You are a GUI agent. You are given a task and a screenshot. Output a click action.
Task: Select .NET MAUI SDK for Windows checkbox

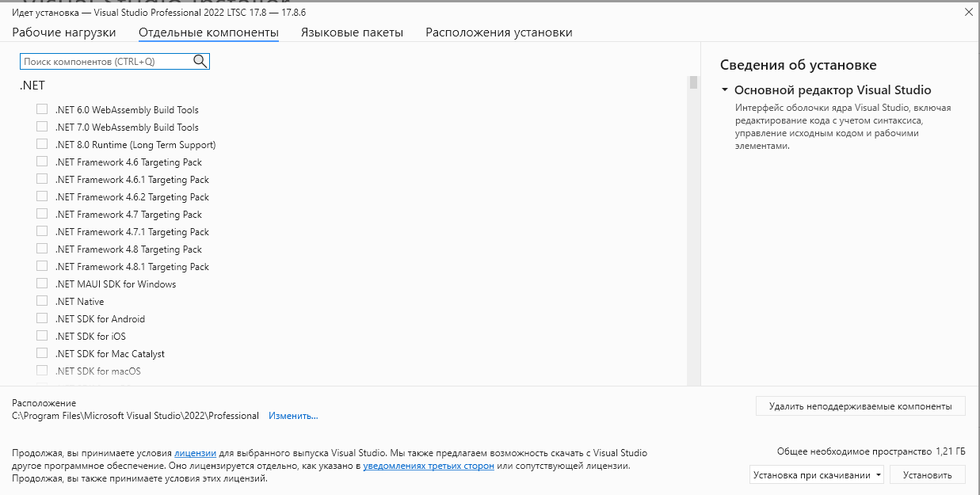click(42, 284)
